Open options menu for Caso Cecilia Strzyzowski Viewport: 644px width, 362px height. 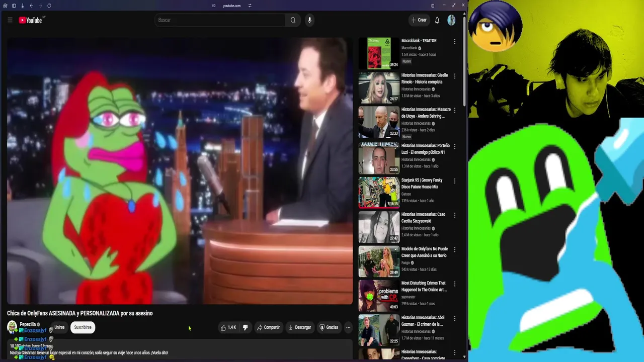click(x=455, y=215)
